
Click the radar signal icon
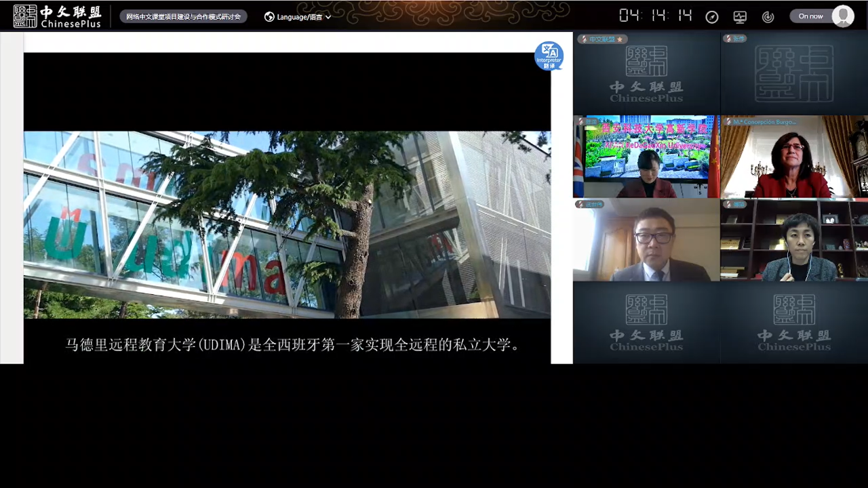[768, 17]
